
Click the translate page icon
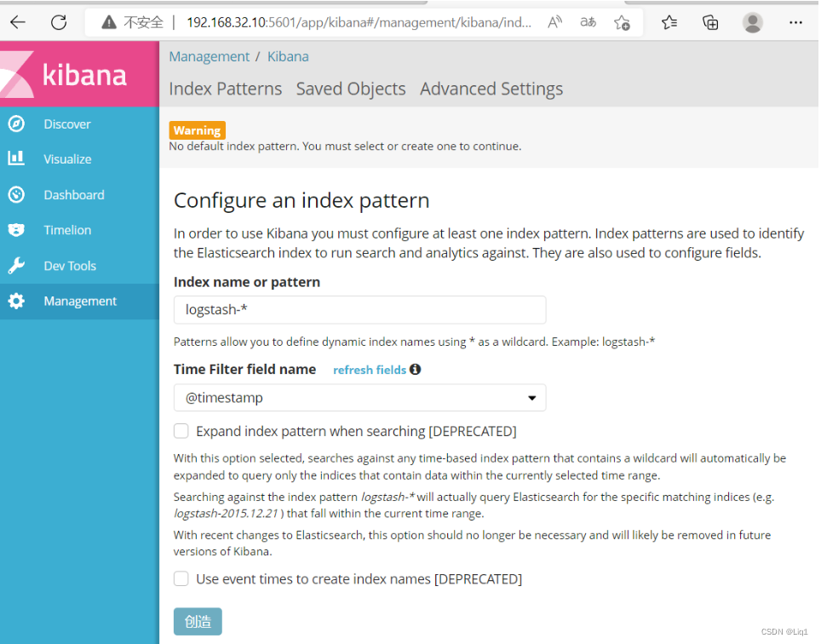point(588,22)
